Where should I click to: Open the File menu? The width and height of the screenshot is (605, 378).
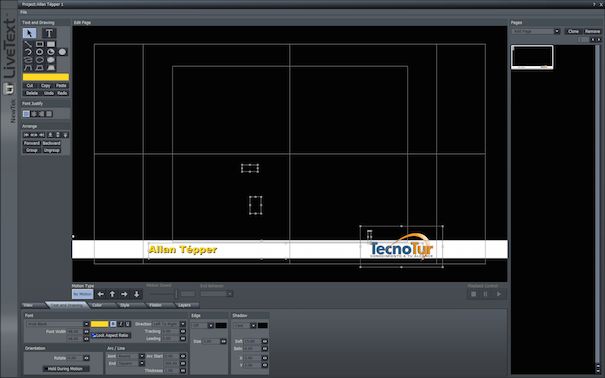(24, 12)
